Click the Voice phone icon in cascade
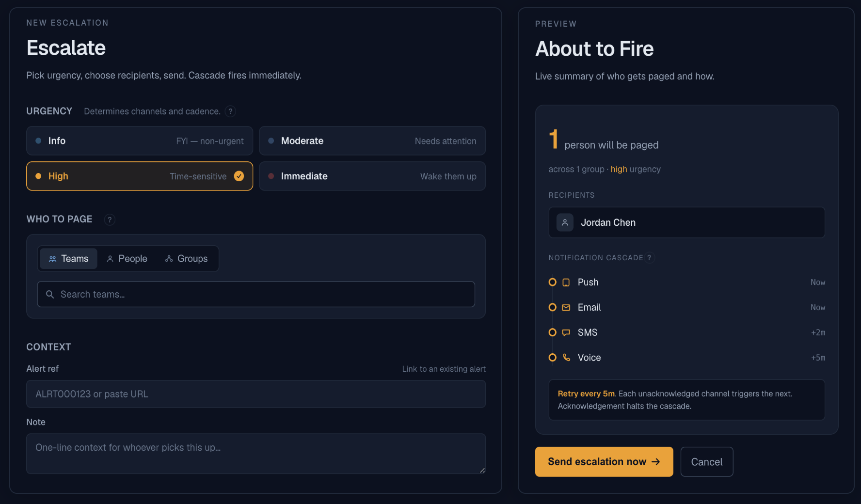The height and width of the screenshot is (504, 861). tap(566, 358)
